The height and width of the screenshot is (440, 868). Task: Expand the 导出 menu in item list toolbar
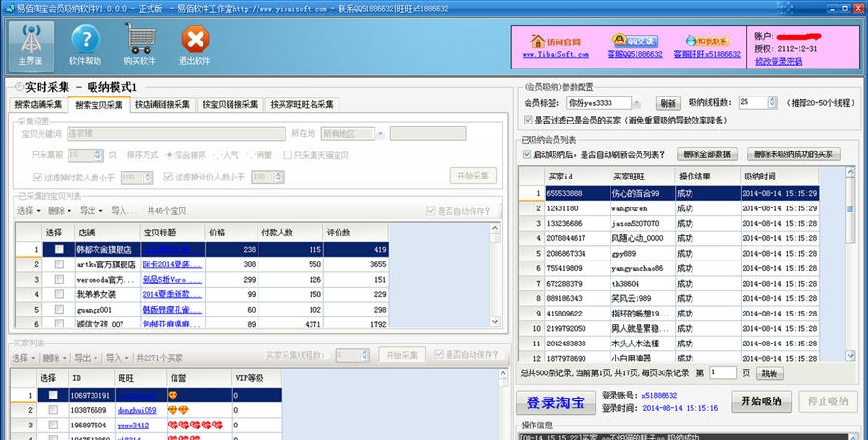coord(90,210)
